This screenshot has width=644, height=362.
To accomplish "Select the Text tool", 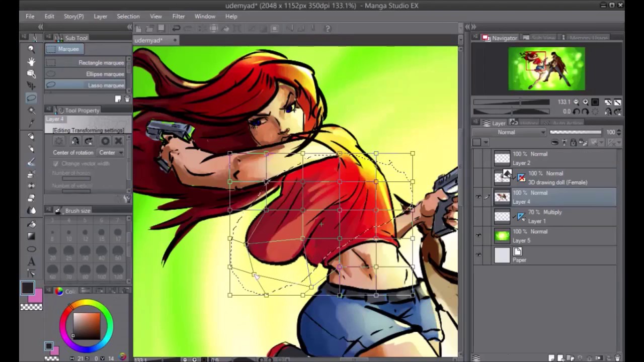I will click(31, 261).
